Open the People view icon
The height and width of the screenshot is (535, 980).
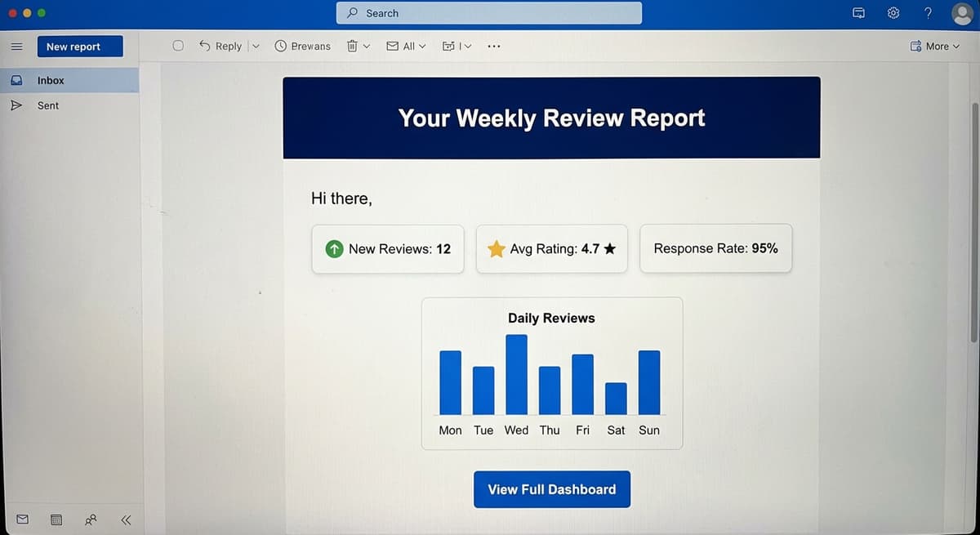tap(90, 519)
